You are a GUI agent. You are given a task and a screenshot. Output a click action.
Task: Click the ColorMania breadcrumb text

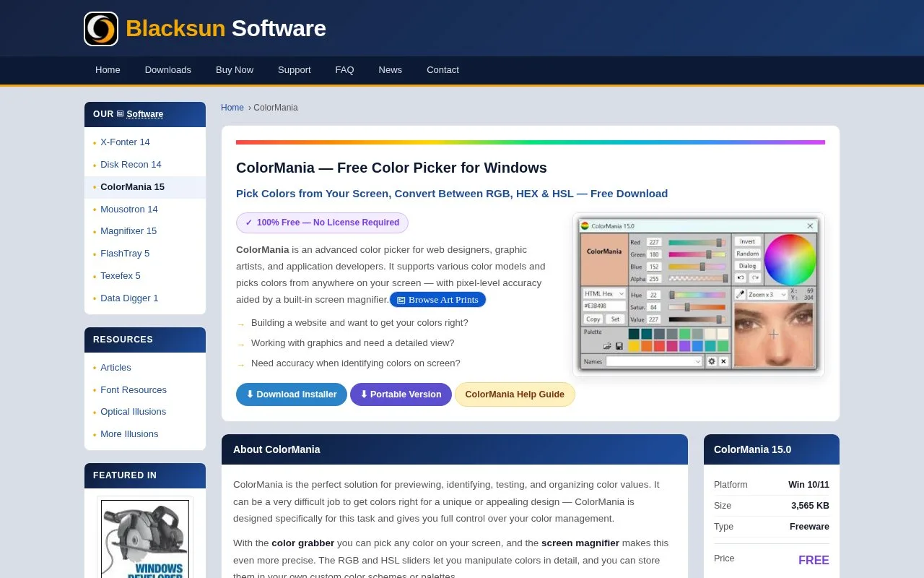[276, 108]
